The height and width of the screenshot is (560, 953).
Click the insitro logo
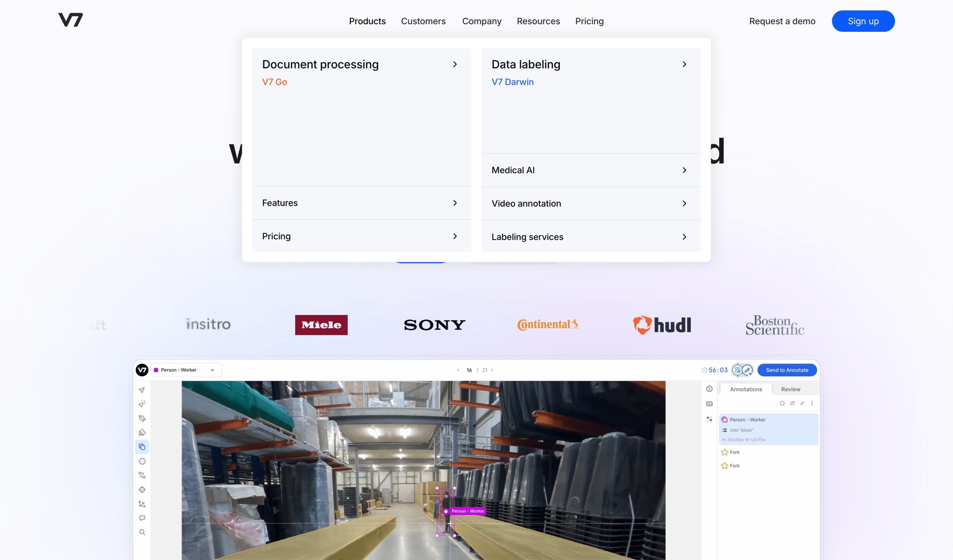click(x=208, y=324)
